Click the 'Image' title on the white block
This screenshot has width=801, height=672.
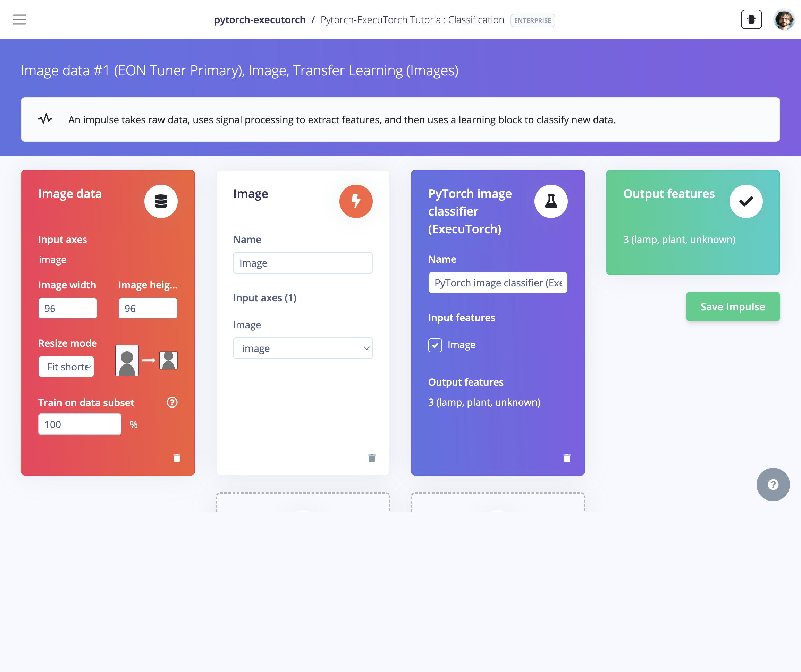tap(251, 194)
